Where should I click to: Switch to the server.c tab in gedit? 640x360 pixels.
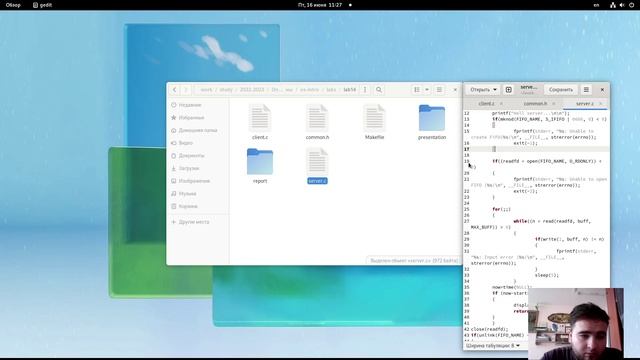[x=584, y=104]
